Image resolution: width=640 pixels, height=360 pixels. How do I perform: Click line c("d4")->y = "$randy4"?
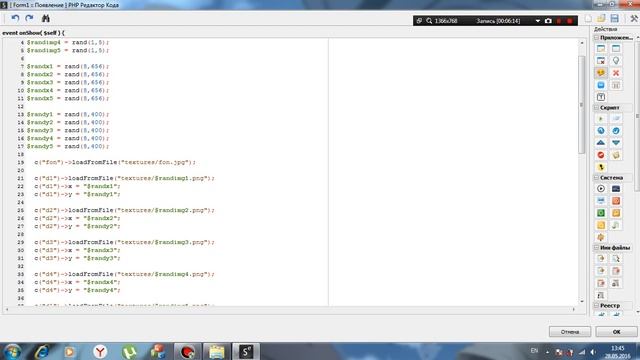pos(77,290)
